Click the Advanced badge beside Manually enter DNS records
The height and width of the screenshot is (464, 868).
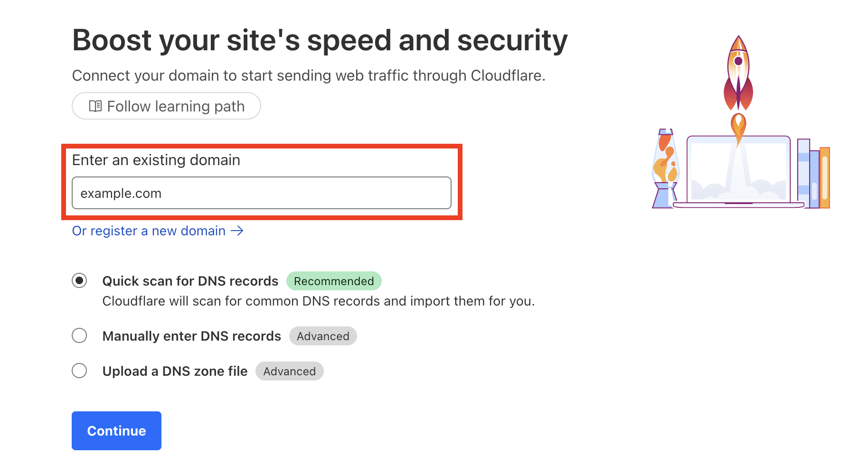coord(323,336)
